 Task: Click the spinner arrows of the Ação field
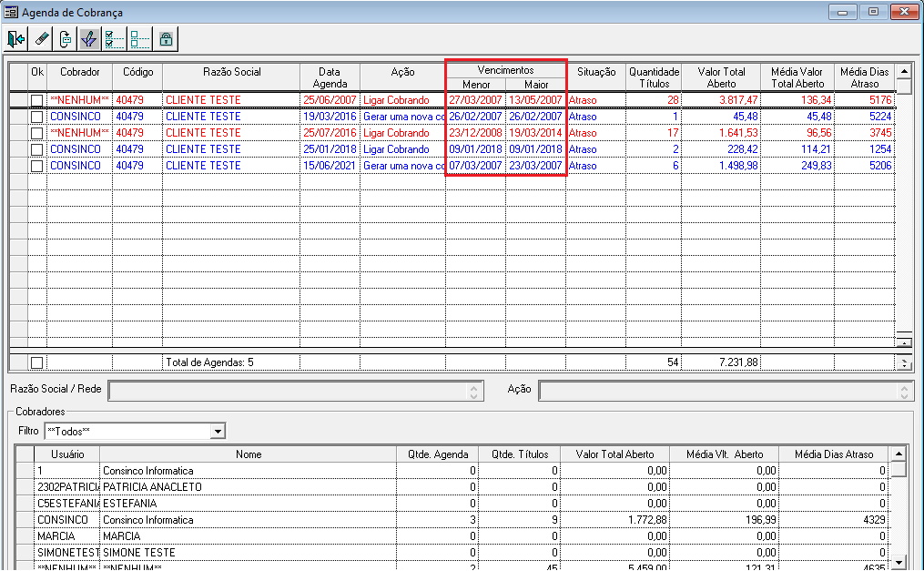click(904, 392)
